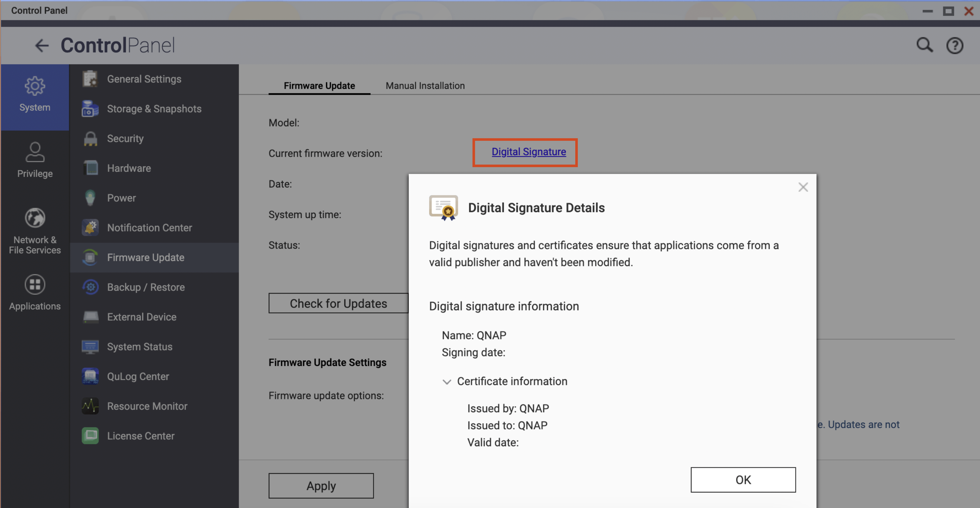The width and height of the screenshot is (980, 508).
Task: Open Resource Monitor via its graph icon
Action: [x=90, y=406]
